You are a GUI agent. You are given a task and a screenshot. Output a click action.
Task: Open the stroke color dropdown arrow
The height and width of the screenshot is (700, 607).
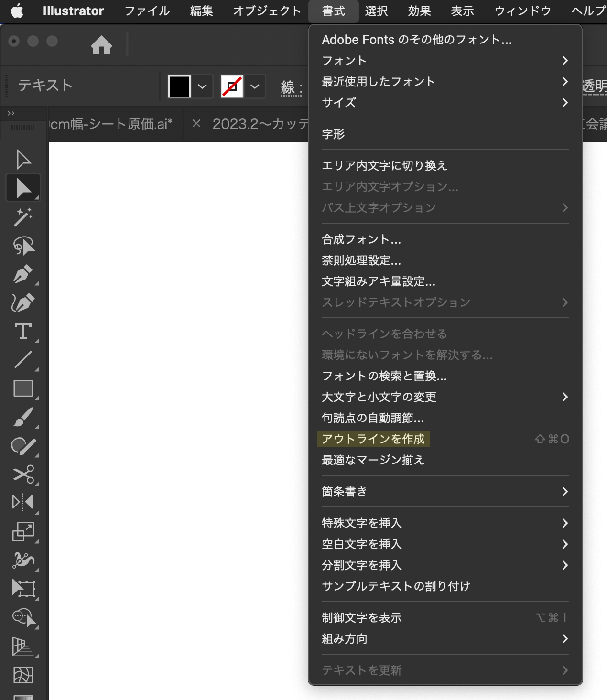click(x=255, y=86)
